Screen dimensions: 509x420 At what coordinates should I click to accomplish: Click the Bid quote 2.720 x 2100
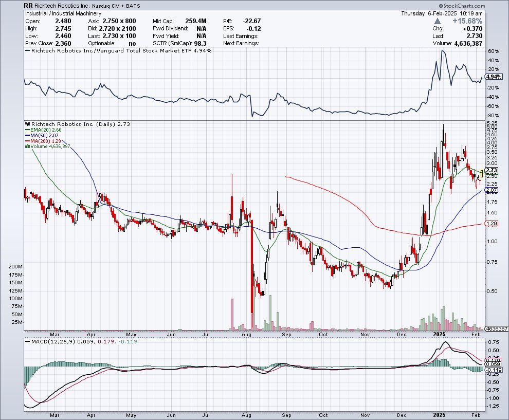point(118,29)
